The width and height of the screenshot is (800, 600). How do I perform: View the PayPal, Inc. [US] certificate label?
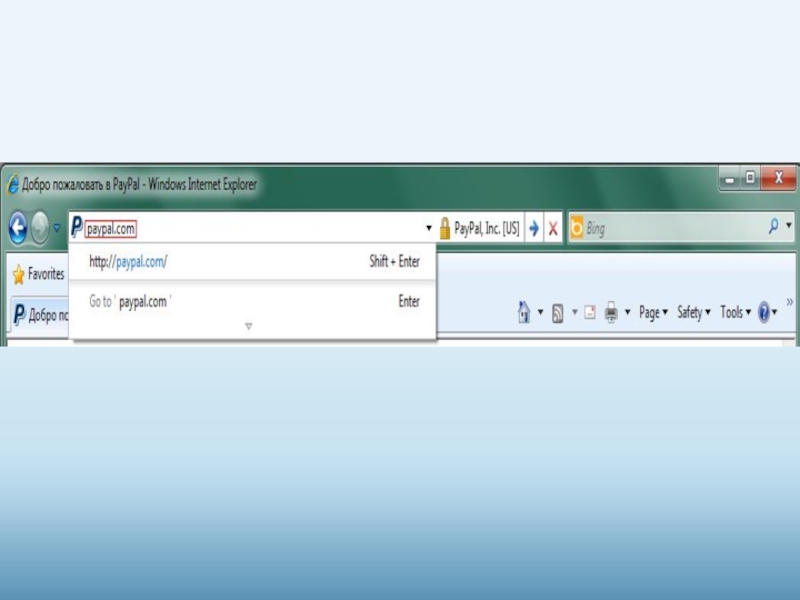[x=487, y=228]
